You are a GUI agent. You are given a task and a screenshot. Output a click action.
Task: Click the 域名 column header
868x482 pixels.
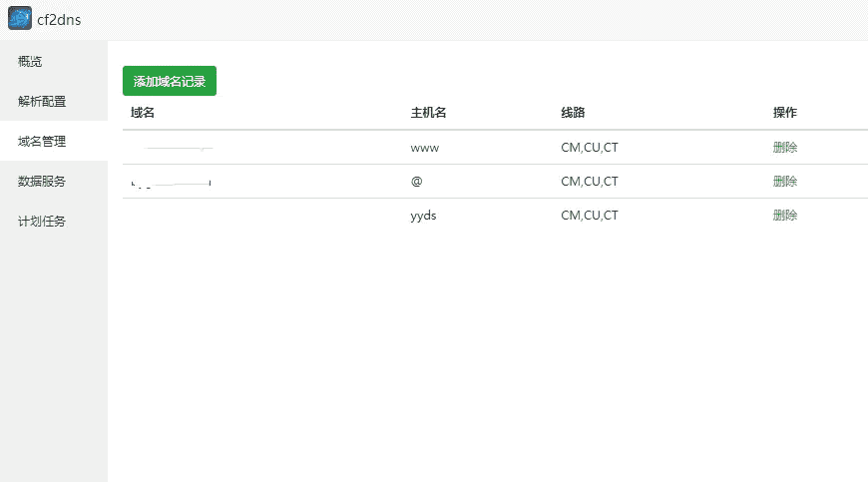click(143, 113)
